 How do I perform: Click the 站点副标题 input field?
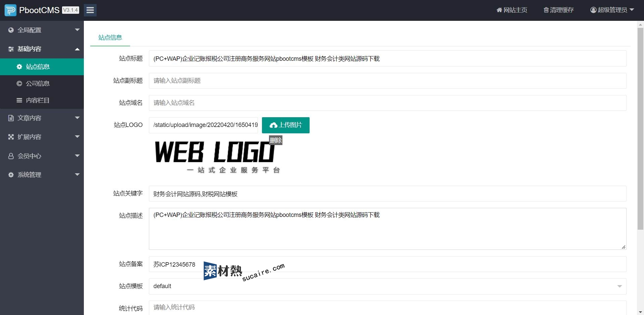pyautogui.click(x=387, y=81)
